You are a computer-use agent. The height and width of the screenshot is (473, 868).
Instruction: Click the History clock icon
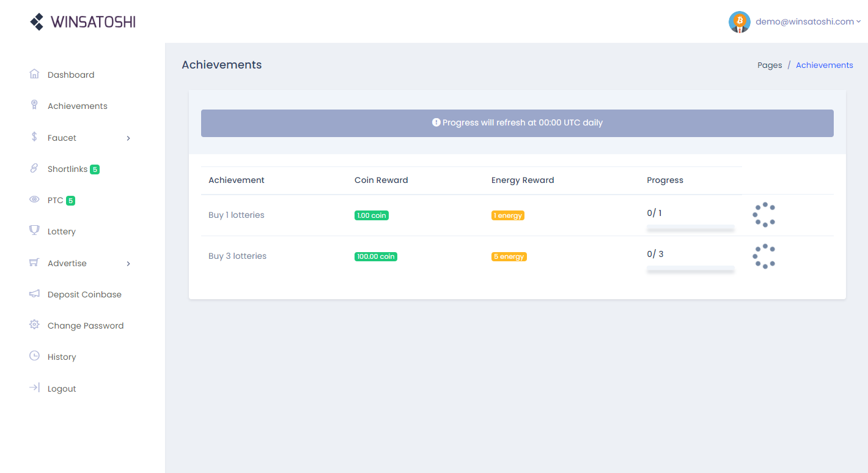coord(34,356)
